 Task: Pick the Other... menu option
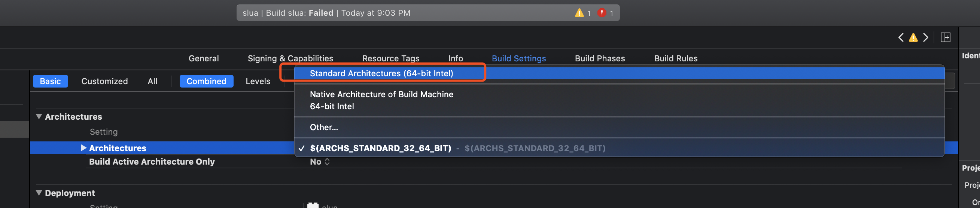324,128
